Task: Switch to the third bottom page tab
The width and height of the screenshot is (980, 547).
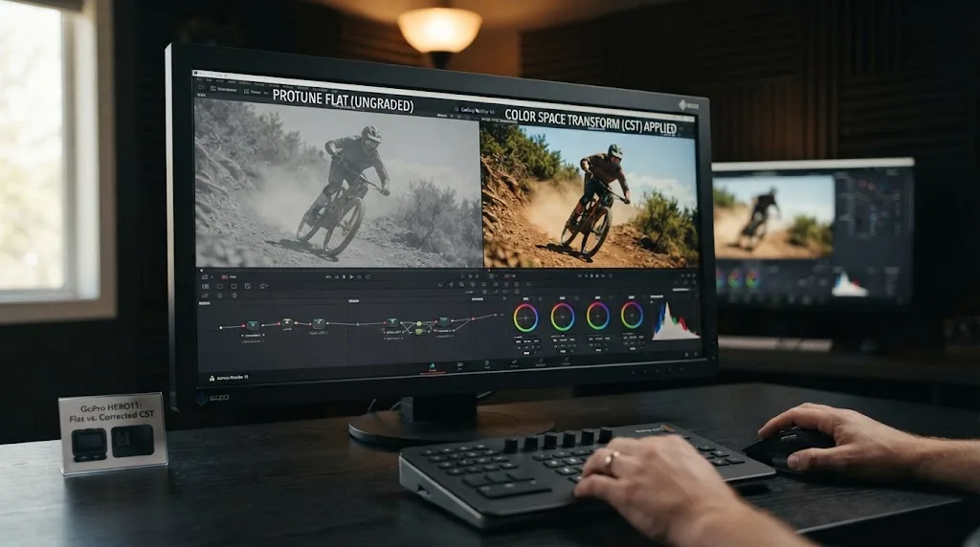Action: click(x=487, y=364)
